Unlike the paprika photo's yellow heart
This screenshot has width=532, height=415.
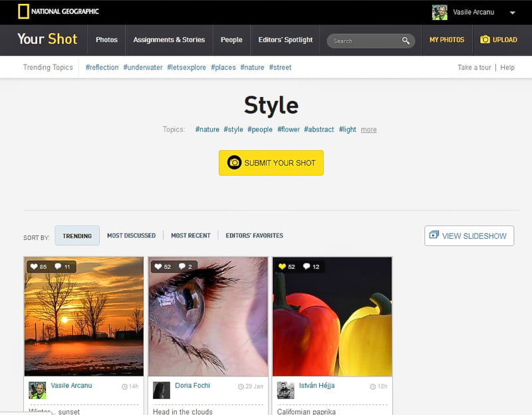point(282,267)
